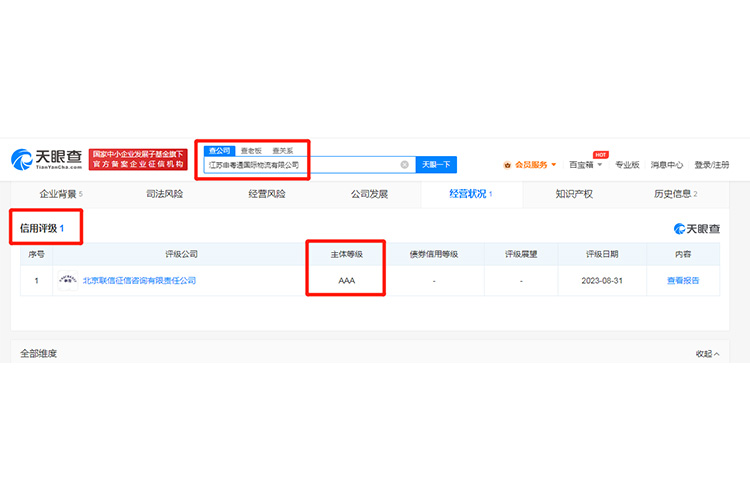750x500 pixels.
Task: Click the 评级公司 column header
Action: click(x=181, y=254)
